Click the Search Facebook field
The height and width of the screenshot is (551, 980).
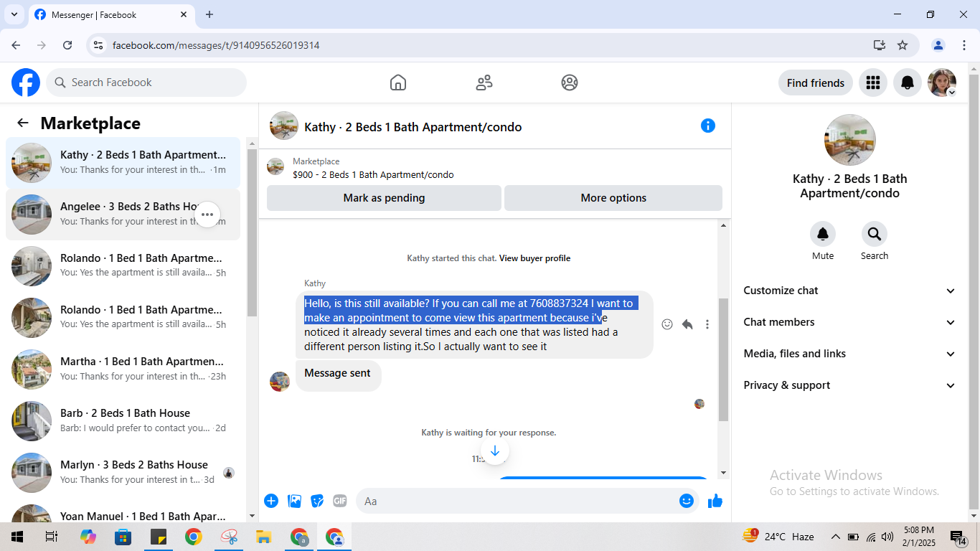point(146,83)
